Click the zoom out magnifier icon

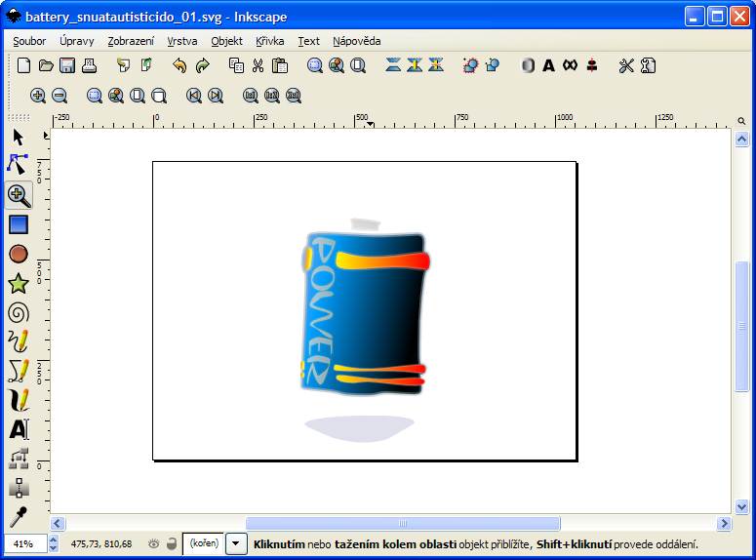click(x=60, y=96)
